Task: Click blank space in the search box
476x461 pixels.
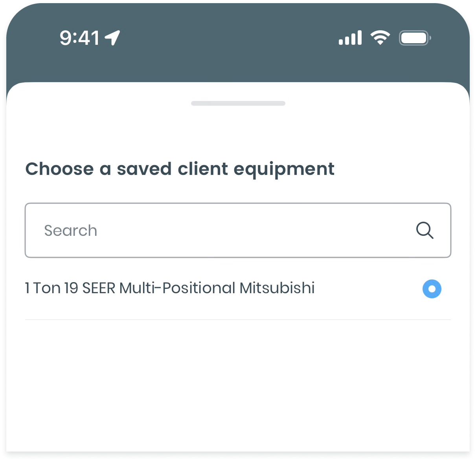Action: pos(255,230)
